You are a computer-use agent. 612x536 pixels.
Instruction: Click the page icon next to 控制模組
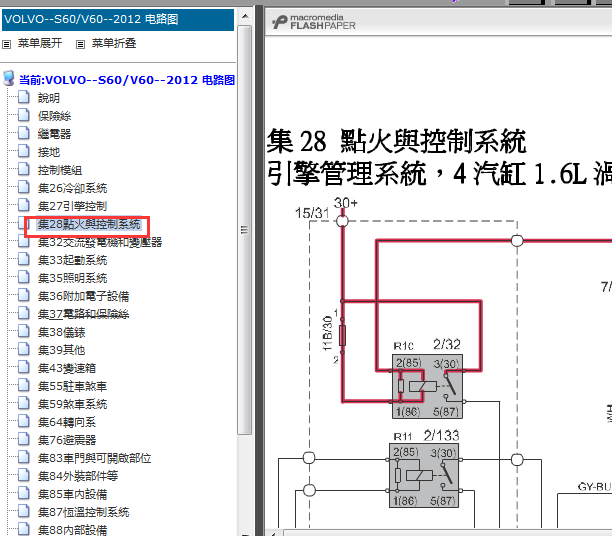pyautogui.click(x=24, y=169)
